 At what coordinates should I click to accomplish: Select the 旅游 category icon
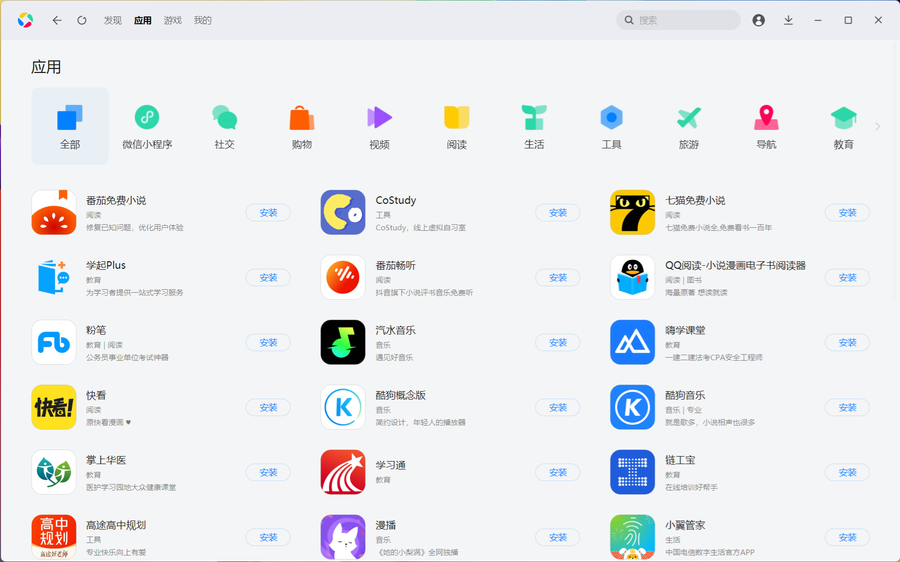(x=689, y=117)
